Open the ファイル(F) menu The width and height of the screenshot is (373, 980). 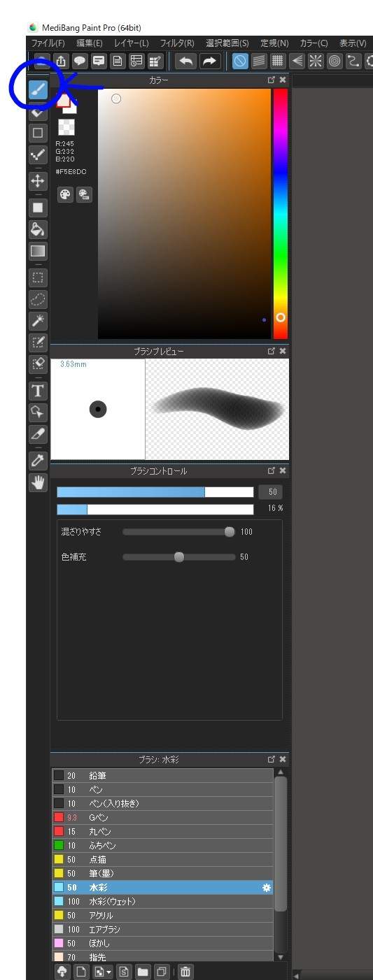click(x=48, y=43)
